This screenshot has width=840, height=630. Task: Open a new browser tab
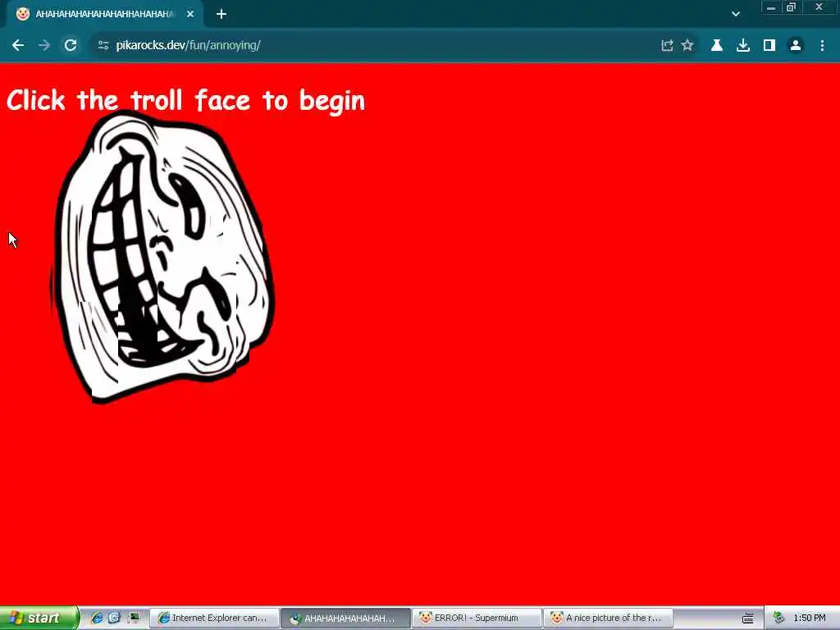click(221, 15)
